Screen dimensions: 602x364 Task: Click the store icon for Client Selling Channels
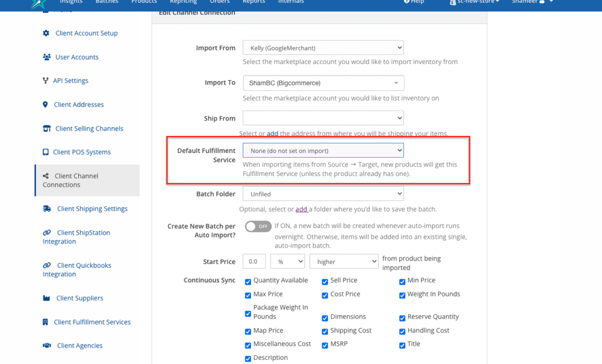pyautogui.click(x=46, y=129)
